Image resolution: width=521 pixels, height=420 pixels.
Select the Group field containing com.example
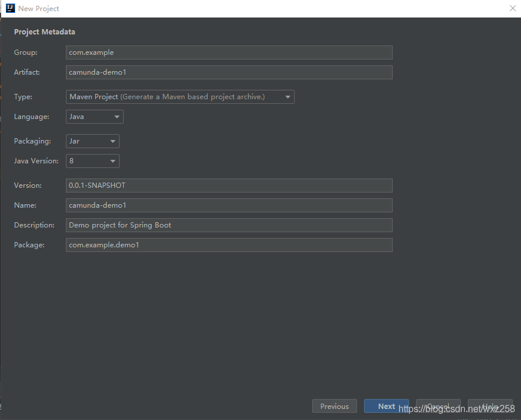[229, 52]
